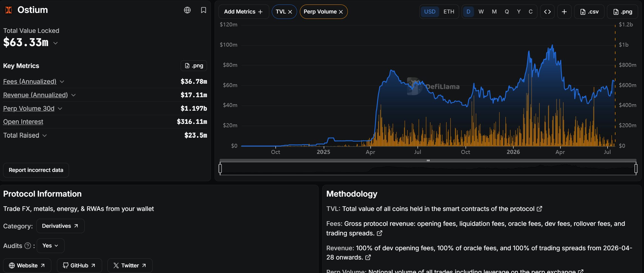Open the embed chart code icon
Image resolution: width=644 pixels, height=273 pixels.
(x=547, y=12)
